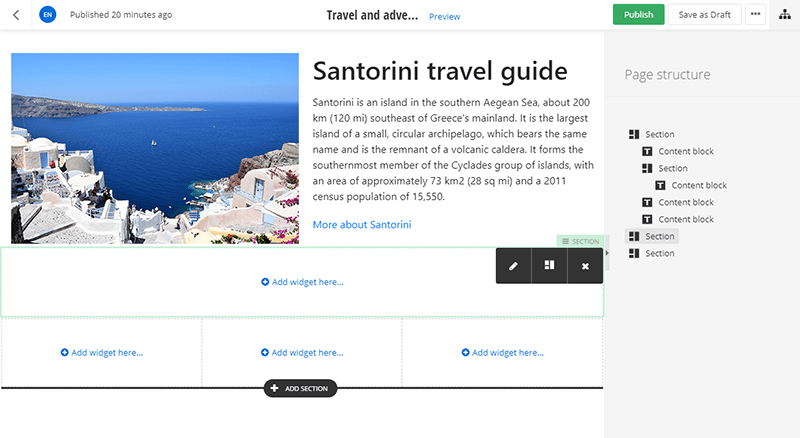Follow the More about Santorini link

pyautogui.click(x=361, y=224)
